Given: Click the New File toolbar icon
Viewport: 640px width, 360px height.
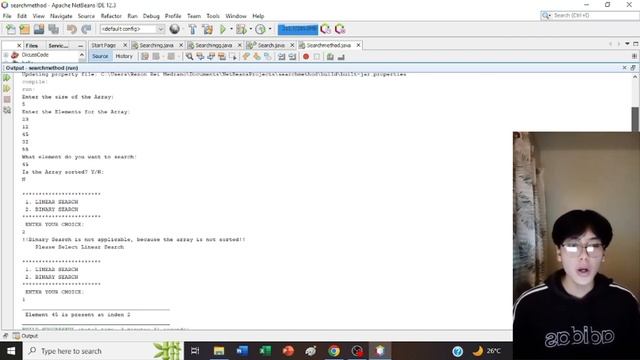Looking at the screenshot, I should click(x=11, y=29).
